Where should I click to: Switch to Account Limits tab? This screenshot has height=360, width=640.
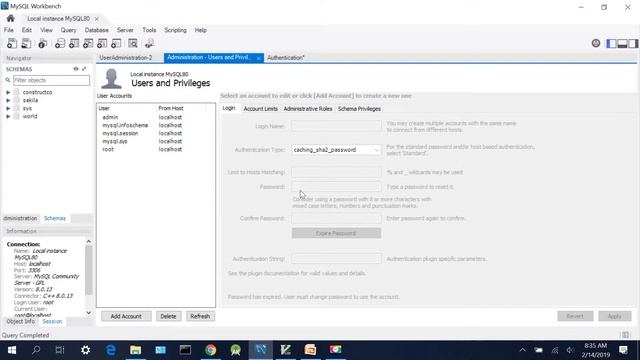[x=260, y=109]
